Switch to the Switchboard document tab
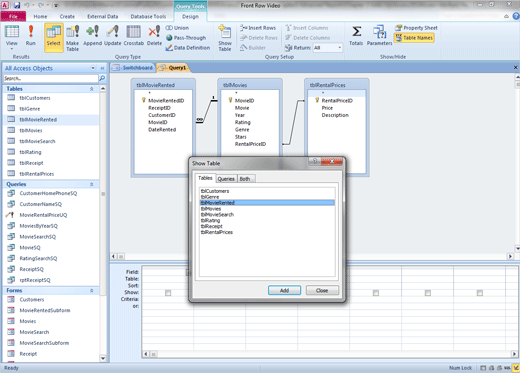Viewport: 520px width, 373px height. (x=133, y=68)
